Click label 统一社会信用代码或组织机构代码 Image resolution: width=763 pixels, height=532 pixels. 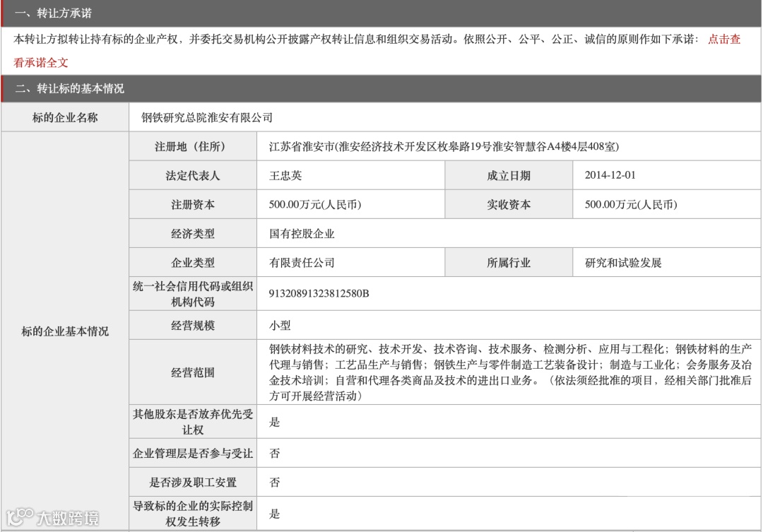point(193,294)
